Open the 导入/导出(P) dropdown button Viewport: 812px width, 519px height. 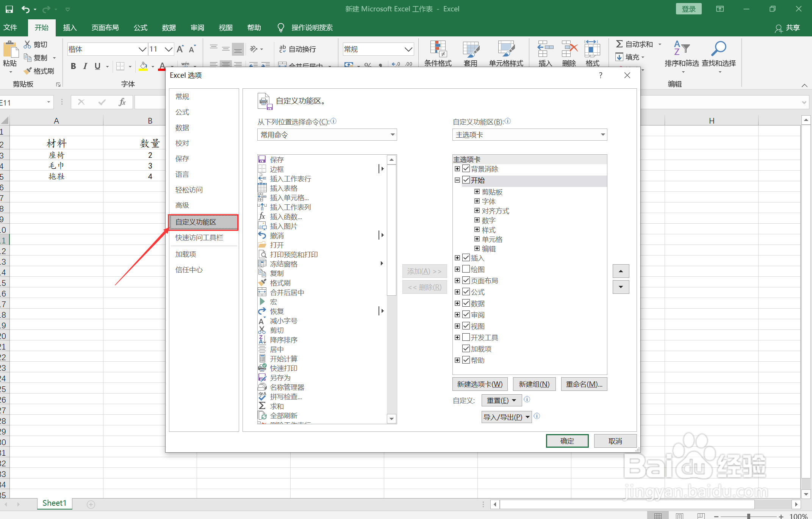pos(507,417)
